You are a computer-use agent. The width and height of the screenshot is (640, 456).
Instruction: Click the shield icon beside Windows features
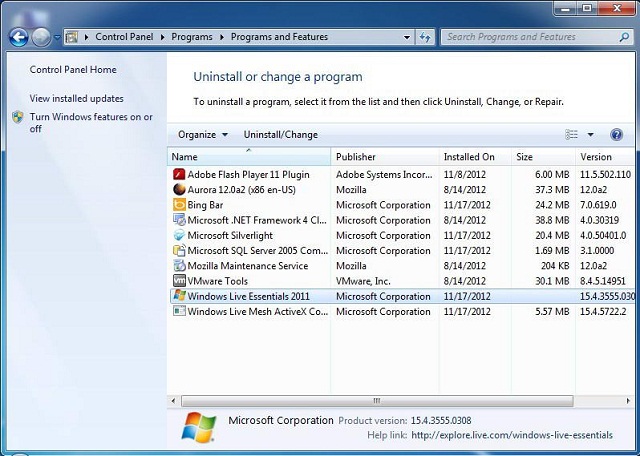tap(18, 117)
